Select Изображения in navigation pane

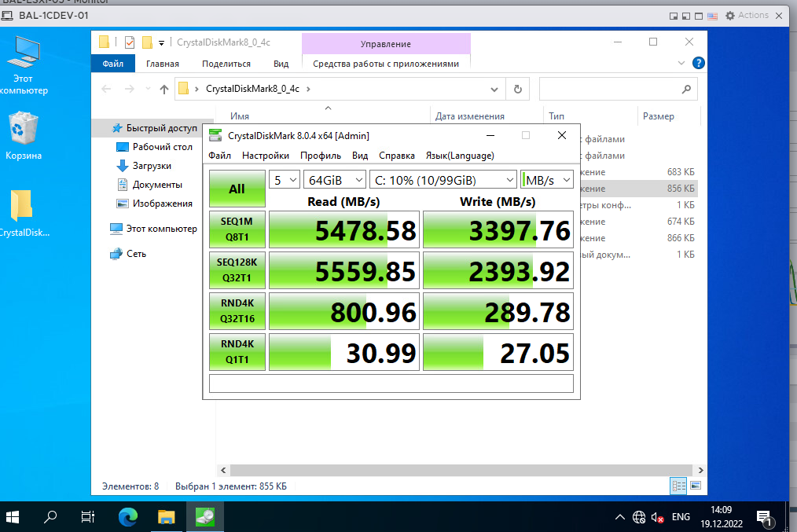[x=162, y=204]
